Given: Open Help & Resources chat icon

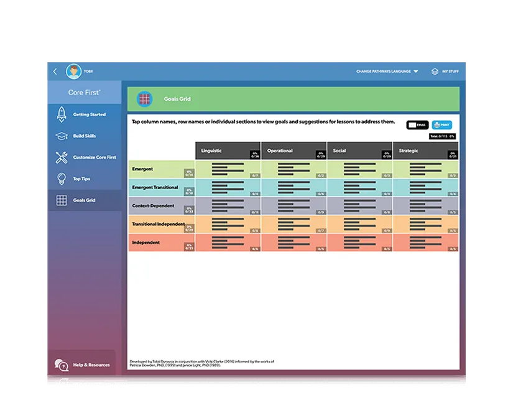Looking at the screenshot, I should [62, 365].
